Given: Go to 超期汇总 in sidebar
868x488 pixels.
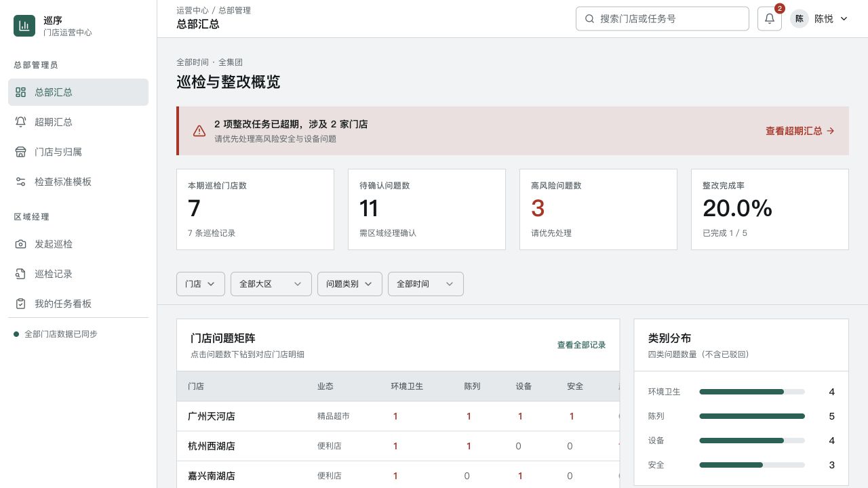Looking at the screenshot, I should click(x=78, y=122).
